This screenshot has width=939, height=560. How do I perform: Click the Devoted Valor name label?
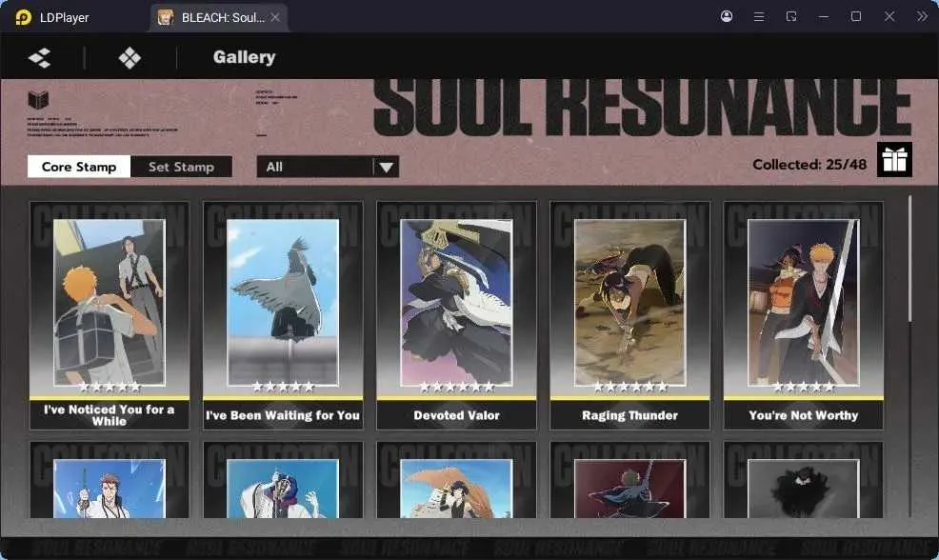(x=456, y=415)
